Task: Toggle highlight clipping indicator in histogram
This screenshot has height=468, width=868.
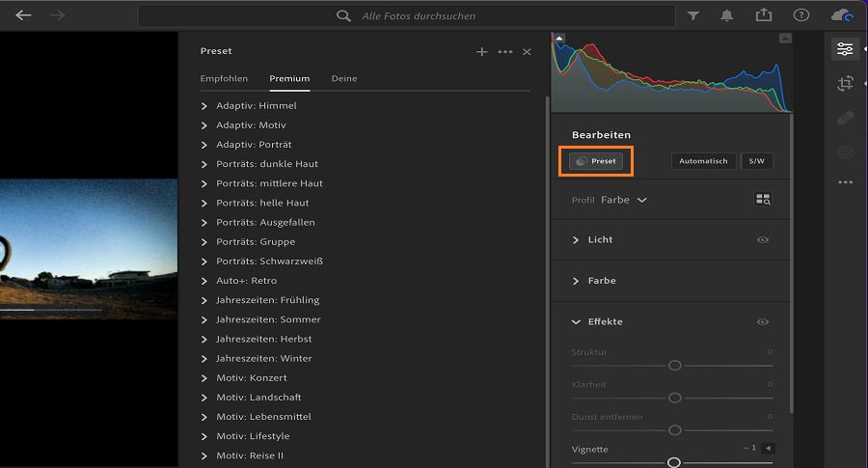Action: click(x=785, y=39)
